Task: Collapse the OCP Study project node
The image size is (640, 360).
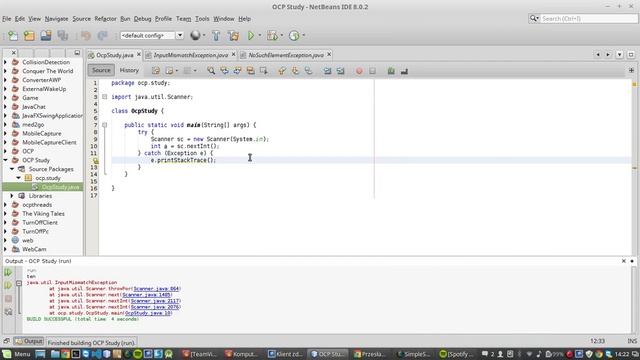Action: click(x=5, y=160)
